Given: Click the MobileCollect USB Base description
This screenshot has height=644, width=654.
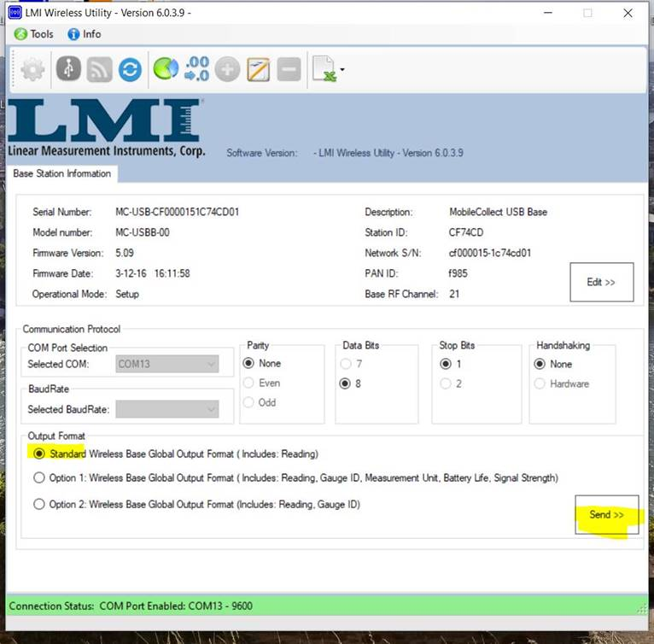Looking at the screenshot, I should [x=498, y=212].
